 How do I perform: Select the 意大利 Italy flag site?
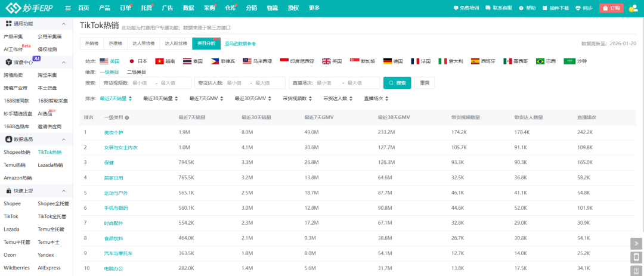451,61
